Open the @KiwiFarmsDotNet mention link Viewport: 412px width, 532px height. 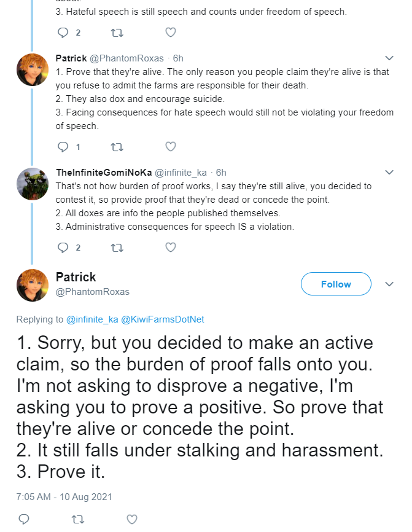(x=163, y=319)
